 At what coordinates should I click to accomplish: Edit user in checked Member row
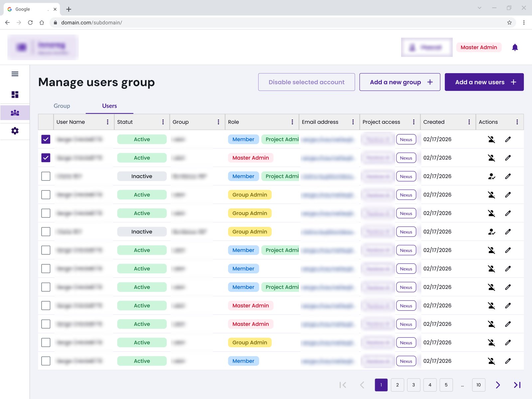click(508, 139)
